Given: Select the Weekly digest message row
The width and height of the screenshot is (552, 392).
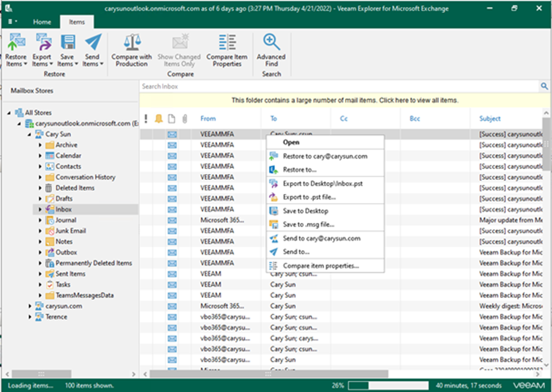Looking at the screenshot, I should pos(341,306).
